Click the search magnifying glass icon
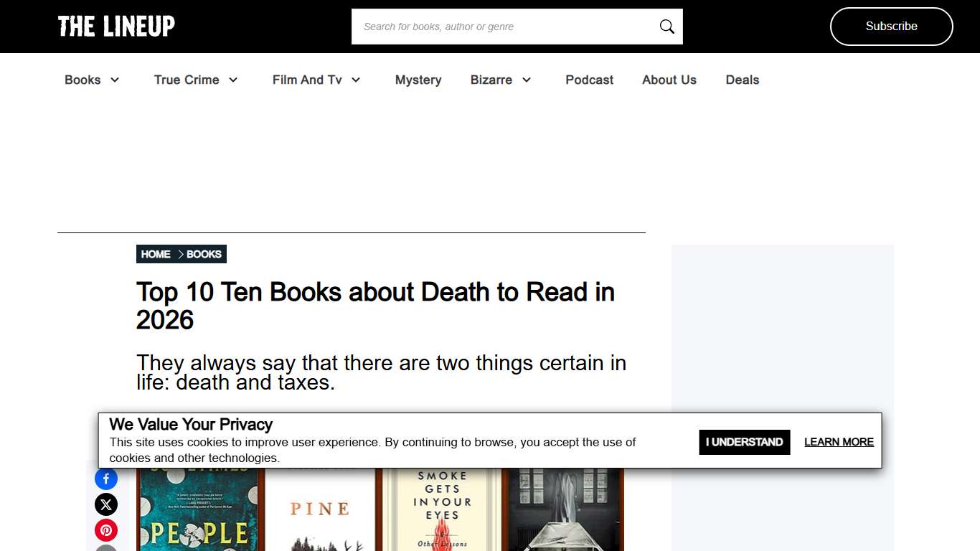This screenshot has width=980, height=551. pyautogui.click(x=666, y=26)
